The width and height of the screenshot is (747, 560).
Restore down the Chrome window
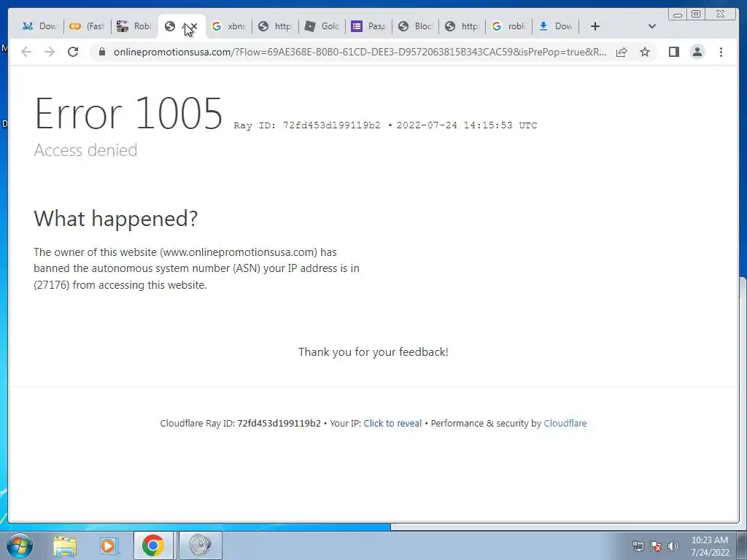696,15
